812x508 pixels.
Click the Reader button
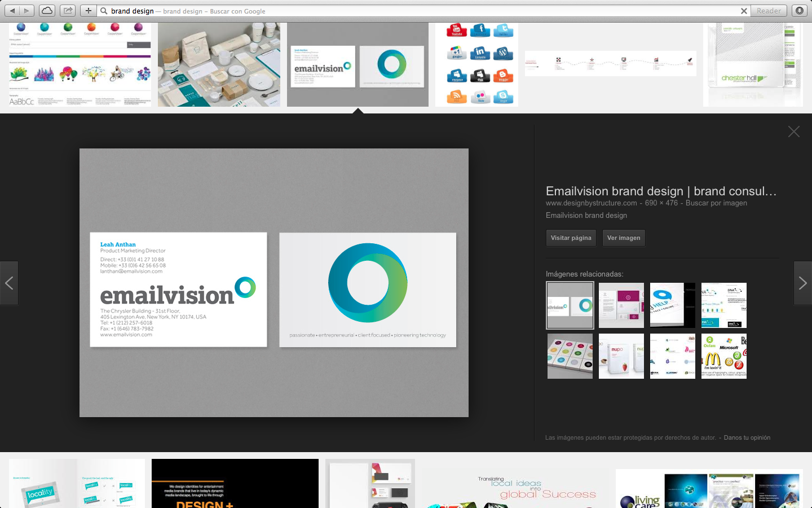pos(769,11)
